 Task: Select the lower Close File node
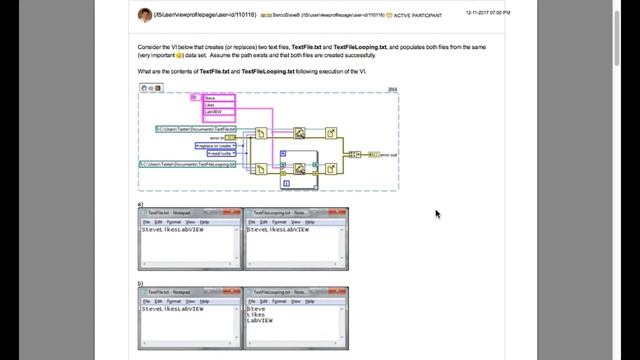[x=331, y=169]
